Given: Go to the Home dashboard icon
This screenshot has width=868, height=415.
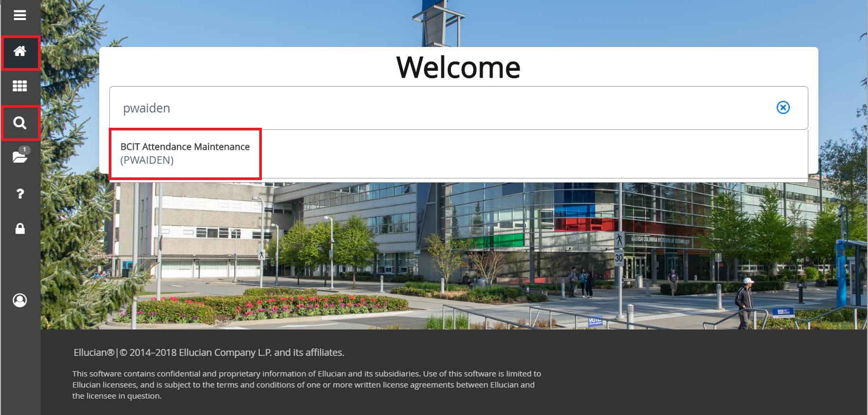Looking at the screenshot, I should pyautogui.click(x=20, y=51).
